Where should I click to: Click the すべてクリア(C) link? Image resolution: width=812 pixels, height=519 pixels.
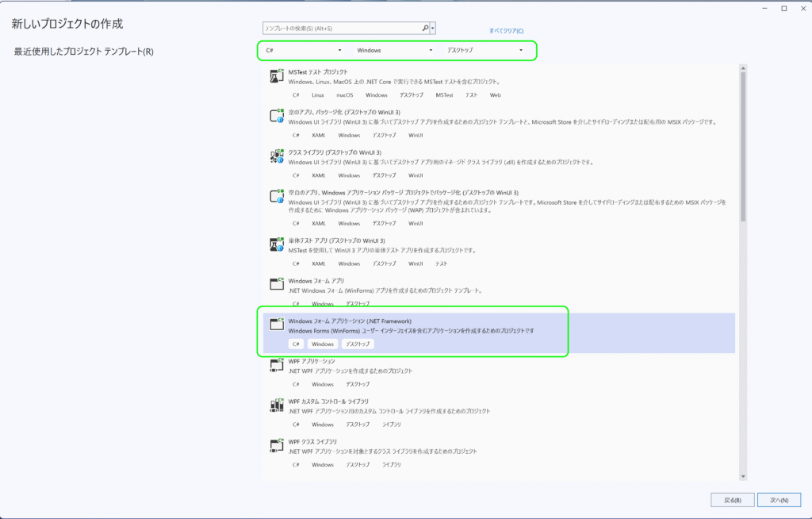(506, 31)
